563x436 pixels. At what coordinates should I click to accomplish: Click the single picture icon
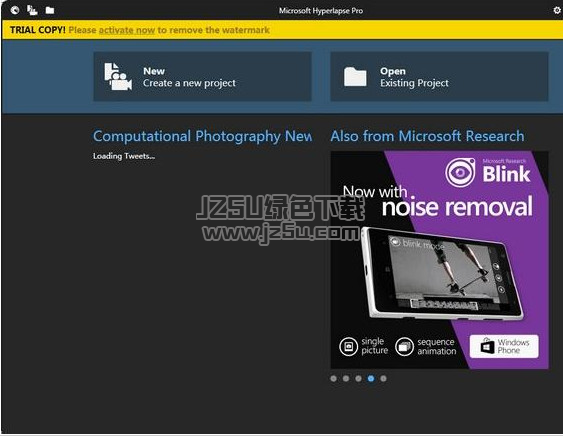click(x=348, y=347)
